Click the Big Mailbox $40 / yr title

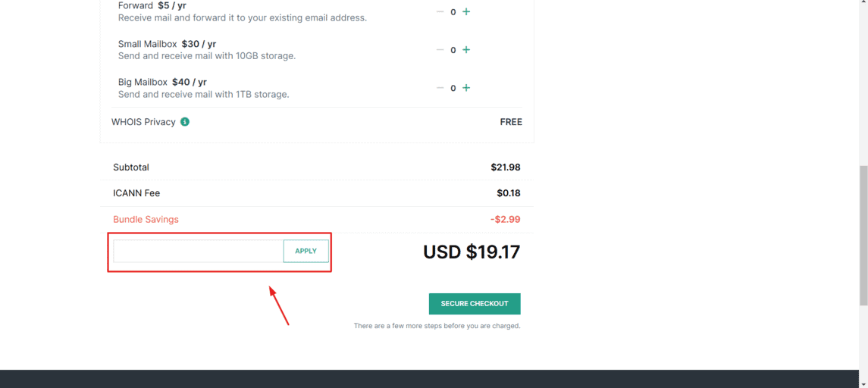(162, 82)
